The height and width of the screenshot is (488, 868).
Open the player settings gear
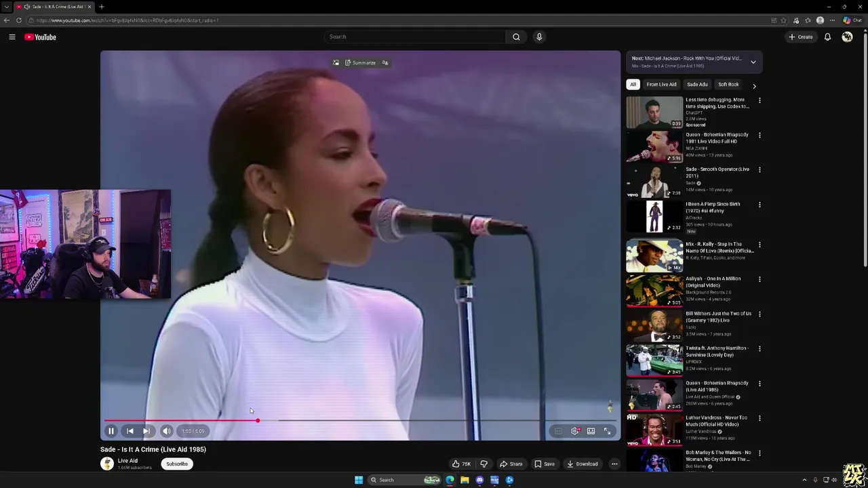click(575, 431)
